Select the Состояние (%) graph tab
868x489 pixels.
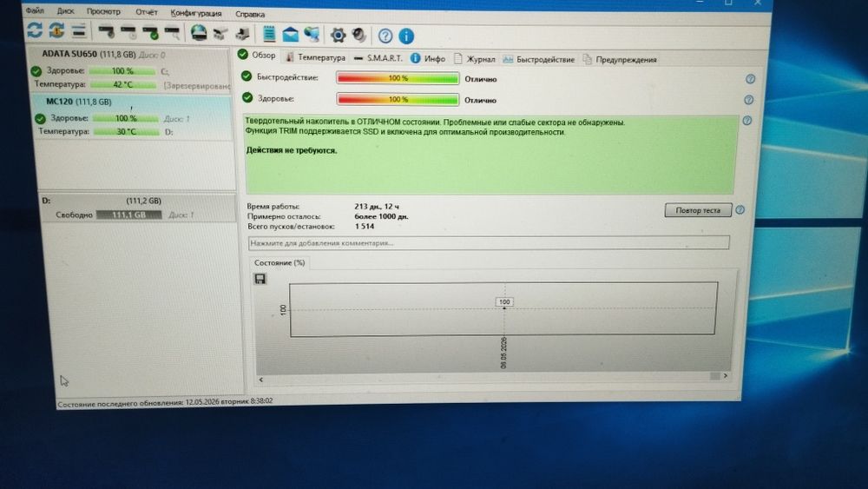(x=279, y=262)
